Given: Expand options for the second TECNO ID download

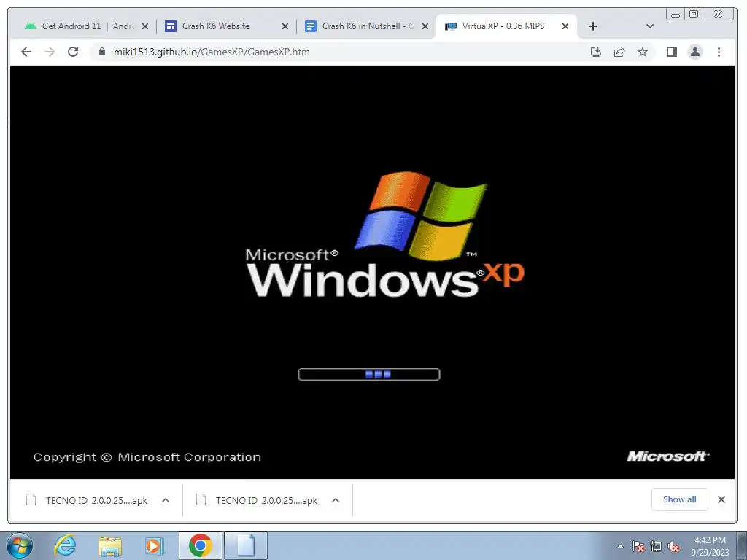Looking at the screenshot, I should 336,500.
